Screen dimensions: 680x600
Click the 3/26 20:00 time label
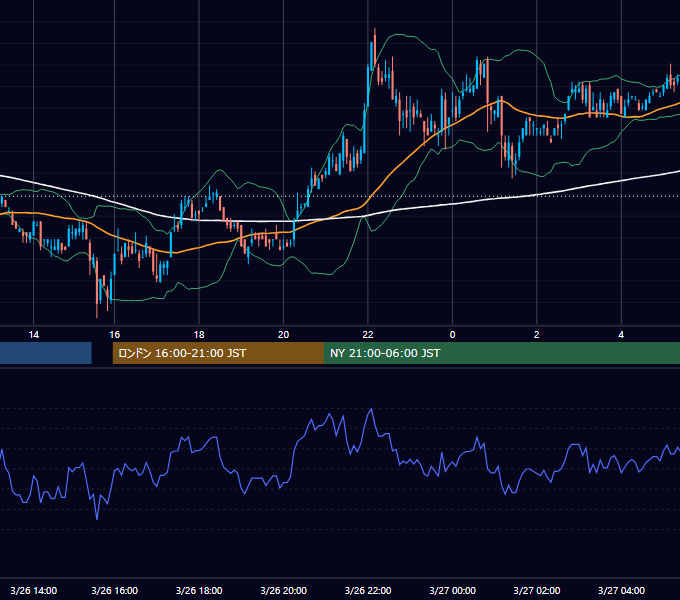click(283, 590)
